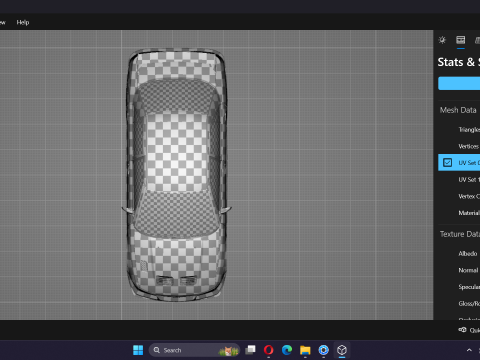Image resolution: width=480 pixels, height=360 pixels.
Task: Select the UV Set 1 row
Action: (459, 180)
